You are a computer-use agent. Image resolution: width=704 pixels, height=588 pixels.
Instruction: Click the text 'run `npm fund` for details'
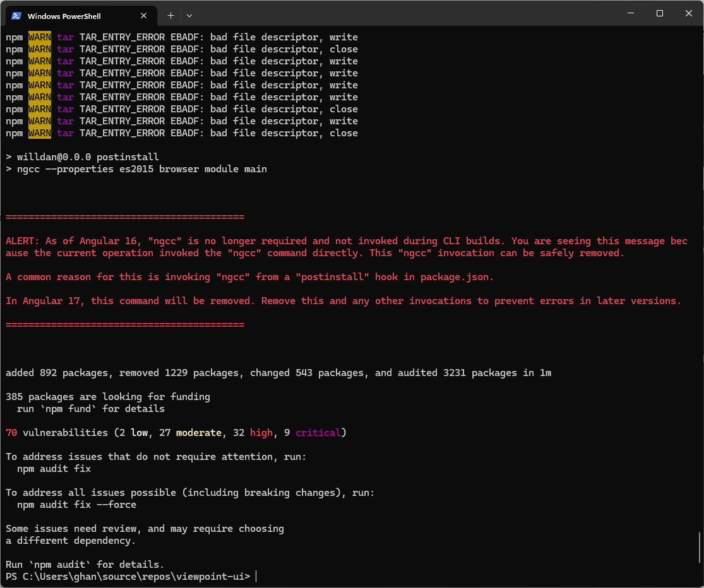coord(91,409)
